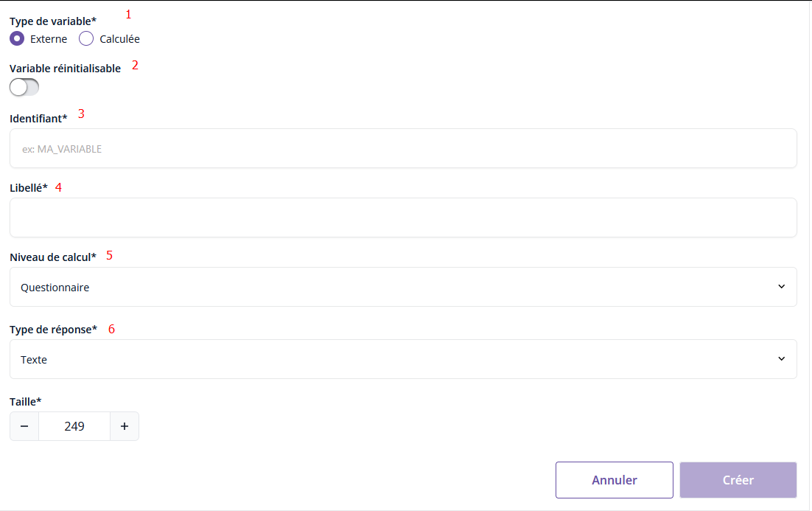Click the Libellé label above the field
This screenshot has width=812, height=511.
(x=29, y=188)
